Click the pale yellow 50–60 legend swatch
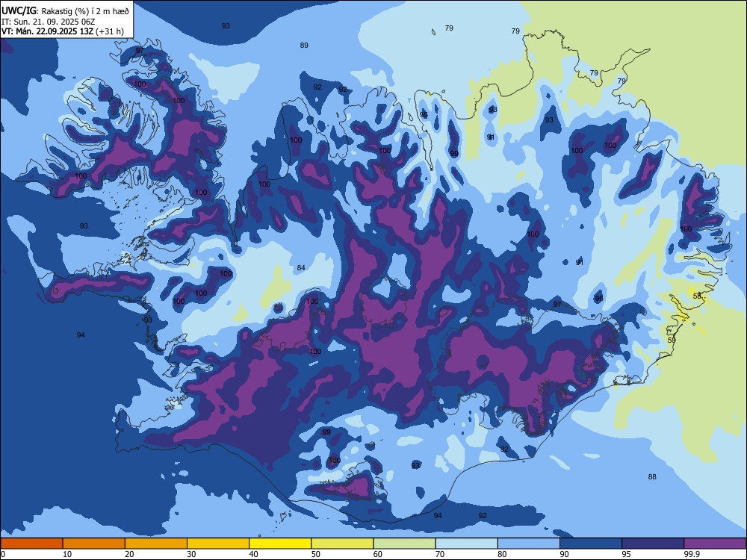Image resolution: width=747 pixels, height=560 pixels. pyautogui.click(x=343, y=544)
